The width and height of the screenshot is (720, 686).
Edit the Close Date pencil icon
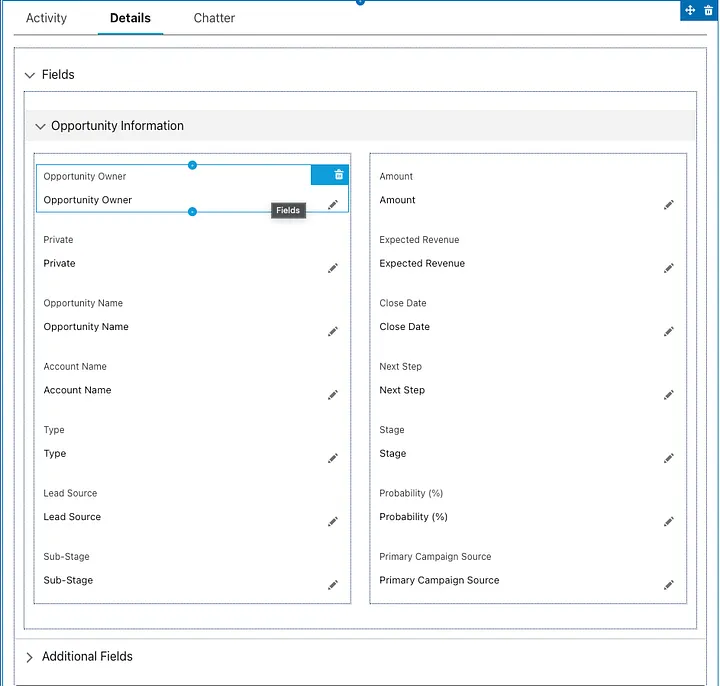669,332
